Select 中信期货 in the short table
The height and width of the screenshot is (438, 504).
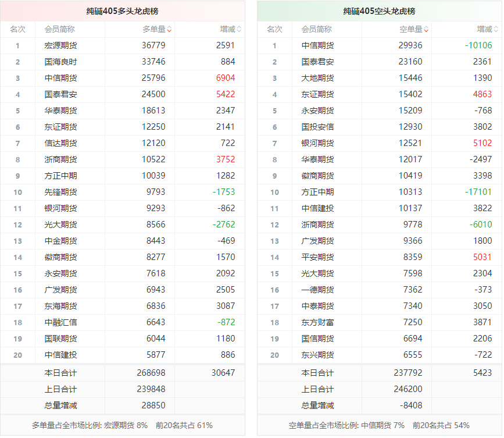click(x=317, y=46)
